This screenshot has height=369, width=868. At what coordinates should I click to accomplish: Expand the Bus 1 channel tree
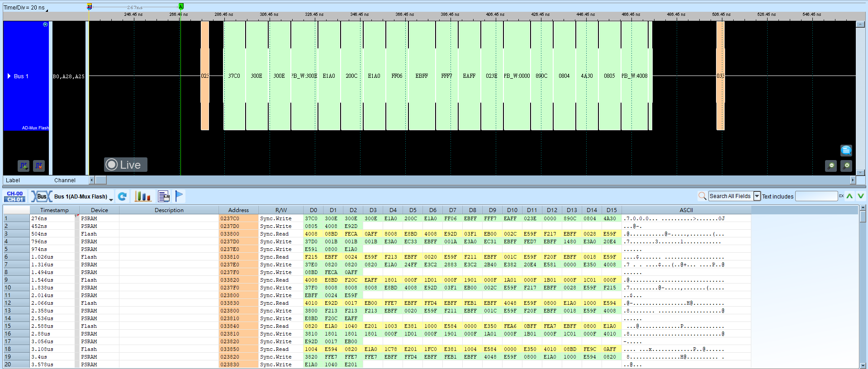(9, 76)
